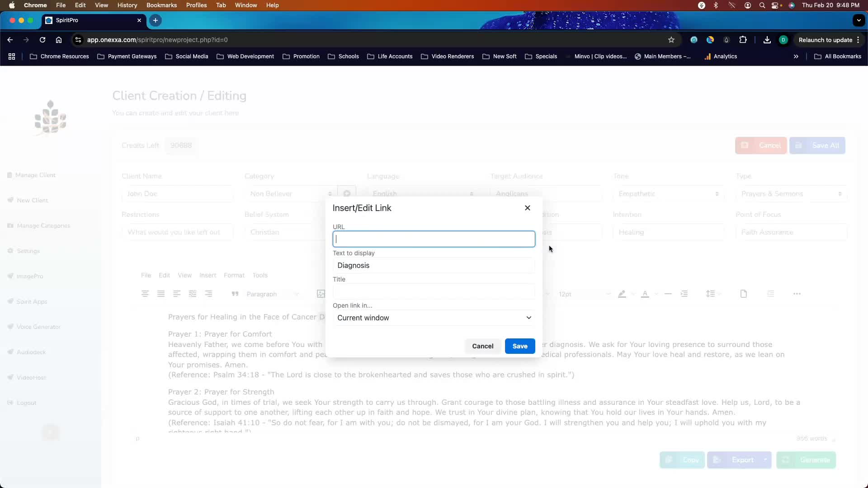This screenshot has width=868, height=488.
Task: Click the highlight color icon
Action: 622,294
